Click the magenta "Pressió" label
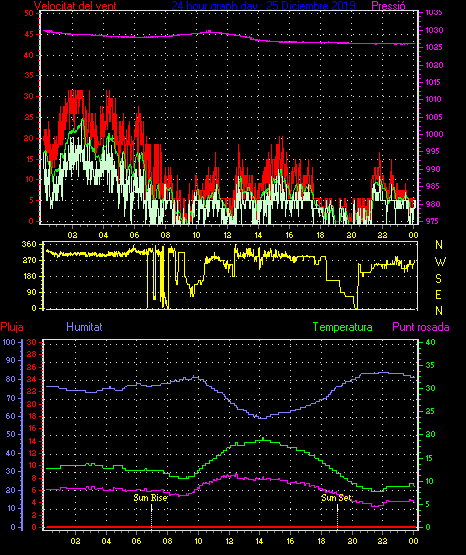The image size is (466, 555). [389, 6]
